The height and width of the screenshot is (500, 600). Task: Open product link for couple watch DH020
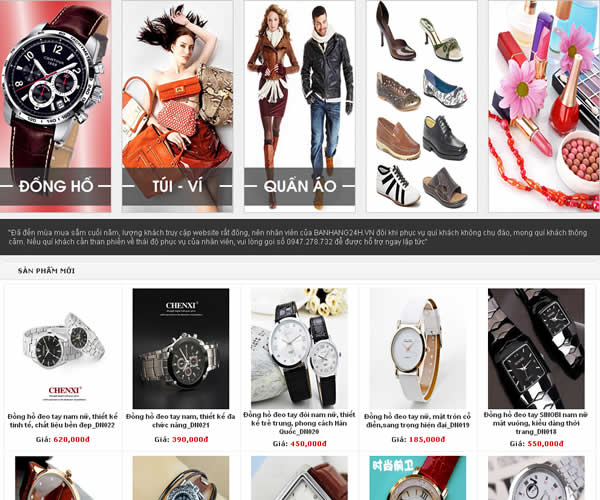tap(299, 423)
